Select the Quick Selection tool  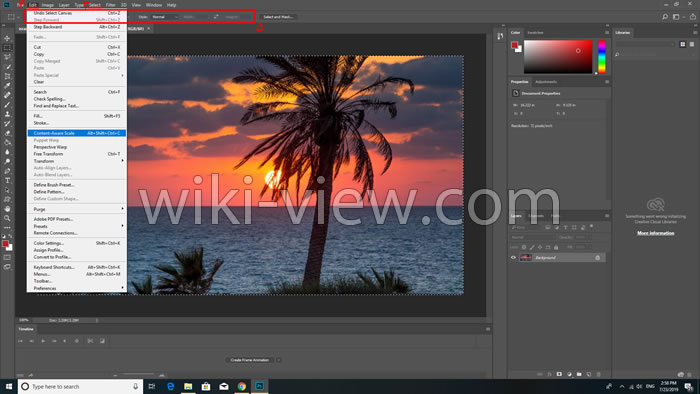pyautogui.click(x=7, y=66)
